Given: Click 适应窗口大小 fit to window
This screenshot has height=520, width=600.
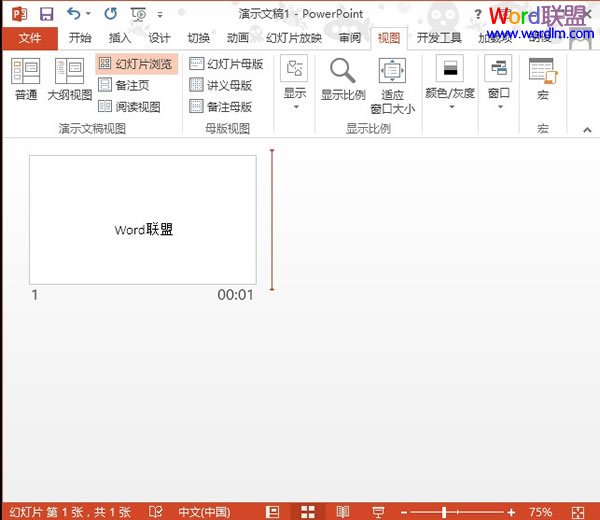Looking at the screenshot, I should click(x=393, y=86).
